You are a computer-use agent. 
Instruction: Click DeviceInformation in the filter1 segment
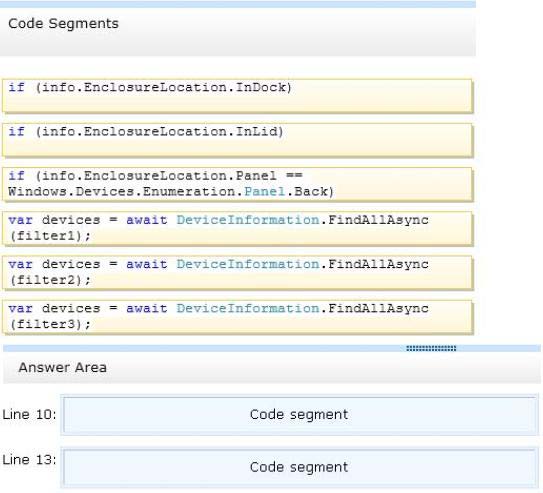click(x=248, y=220)
